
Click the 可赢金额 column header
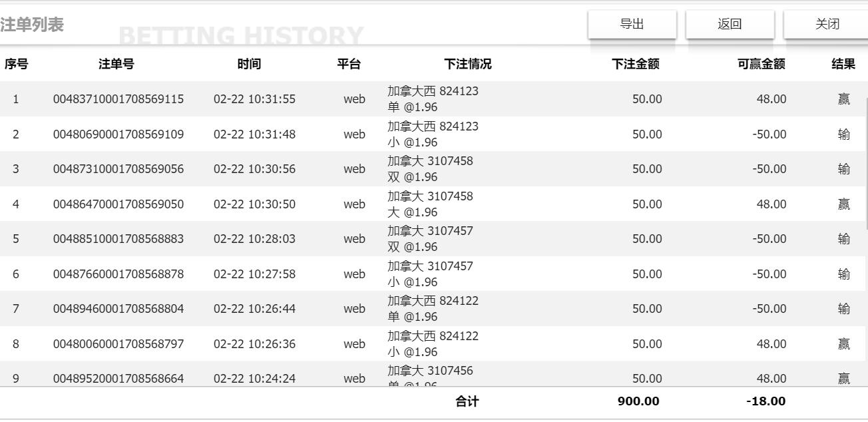[761, 64]
